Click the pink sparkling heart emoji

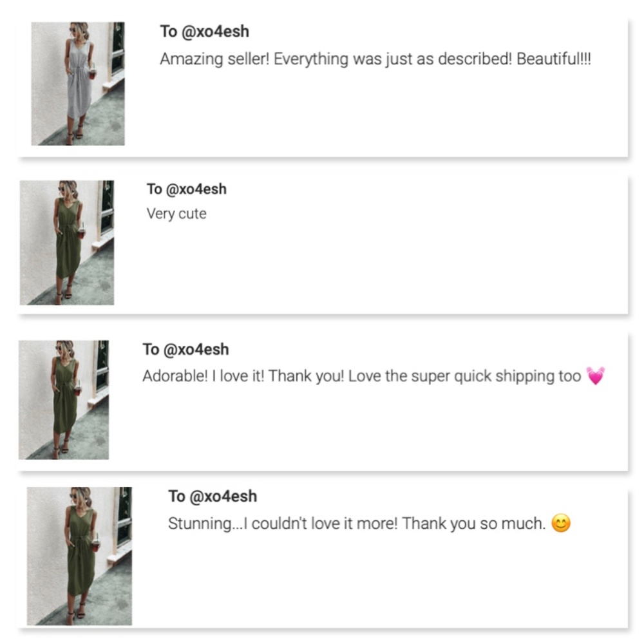(596, 376)
